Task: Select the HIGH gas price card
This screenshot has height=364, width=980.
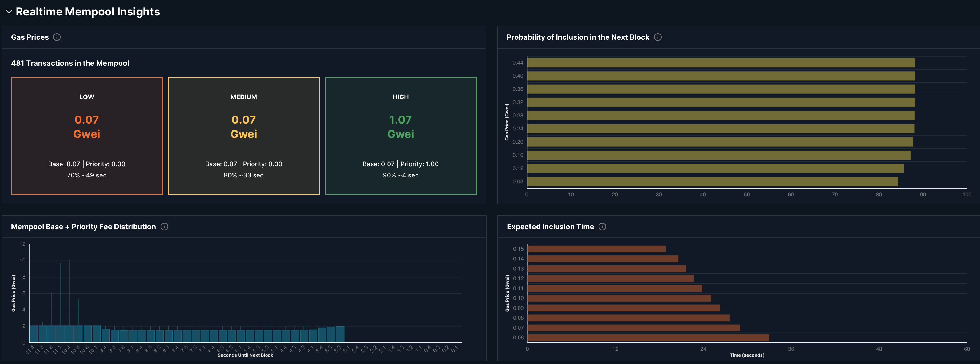Action: pos(401,136)
